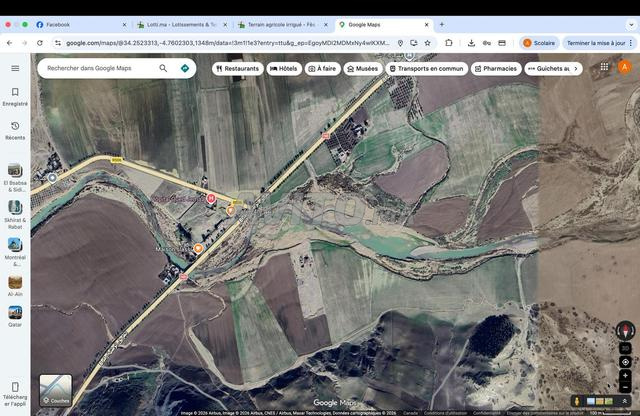Viewport: 640px width, 416px height.
Task: Toggle the Couches layers thumbnail
Action: pos(55,390)
